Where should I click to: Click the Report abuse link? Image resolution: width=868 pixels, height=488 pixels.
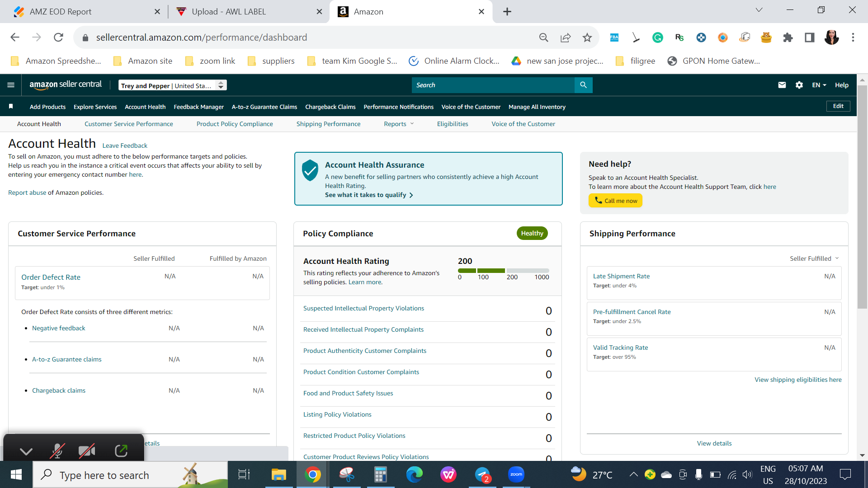[27, 192]
